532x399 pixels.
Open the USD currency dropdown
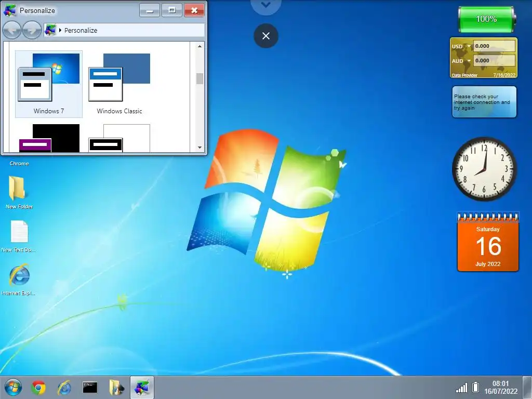tap(469, 46)
